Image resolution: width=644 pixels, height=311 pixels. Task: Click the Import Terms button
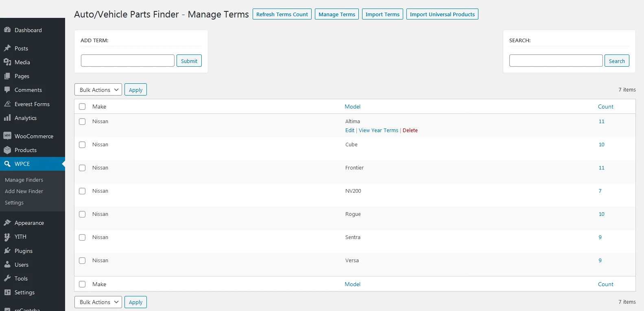(382, 14)
